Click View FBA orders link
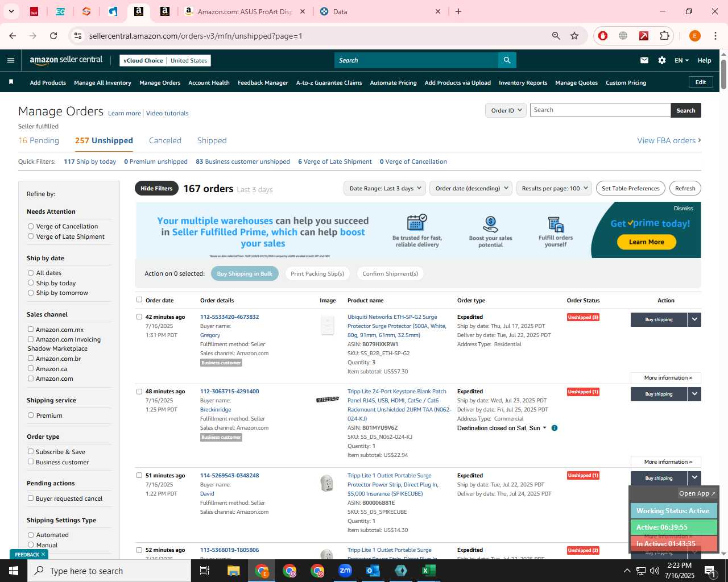 click(669, 140)
